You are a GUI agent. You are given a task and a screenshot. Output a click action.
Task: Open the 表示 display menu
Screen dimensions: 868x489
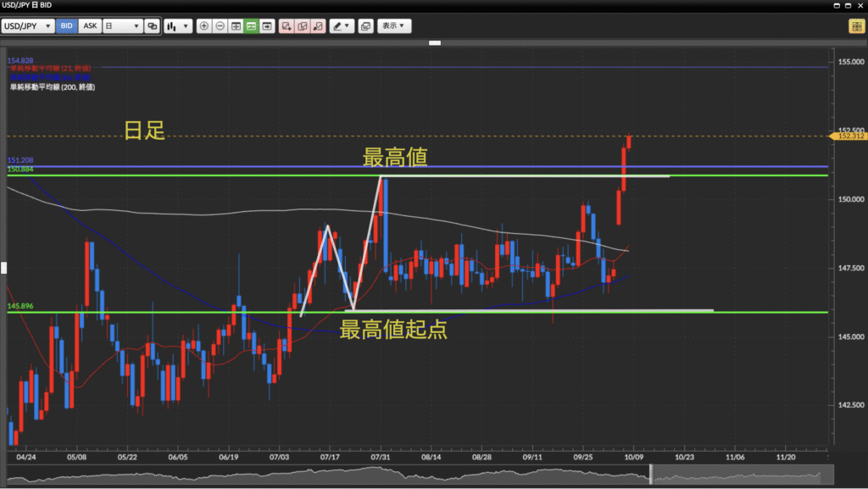pyautogui.click(x=394, y=26)
